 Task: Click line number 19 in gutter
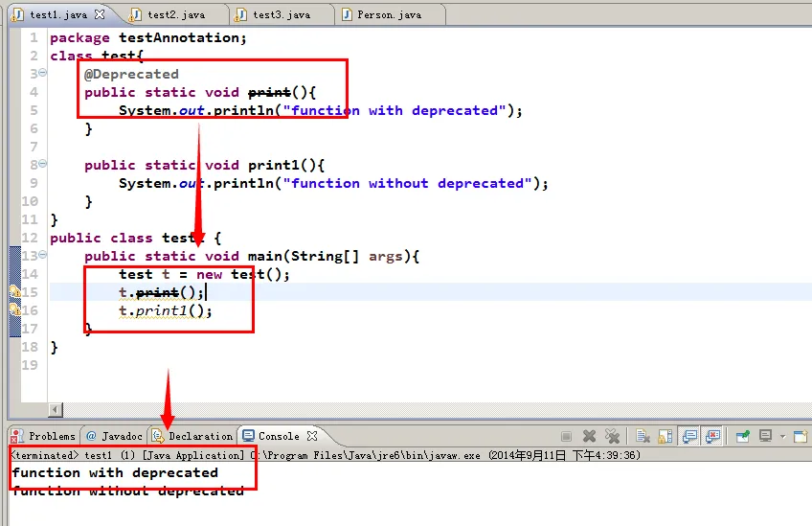click(x=30, y=365)
